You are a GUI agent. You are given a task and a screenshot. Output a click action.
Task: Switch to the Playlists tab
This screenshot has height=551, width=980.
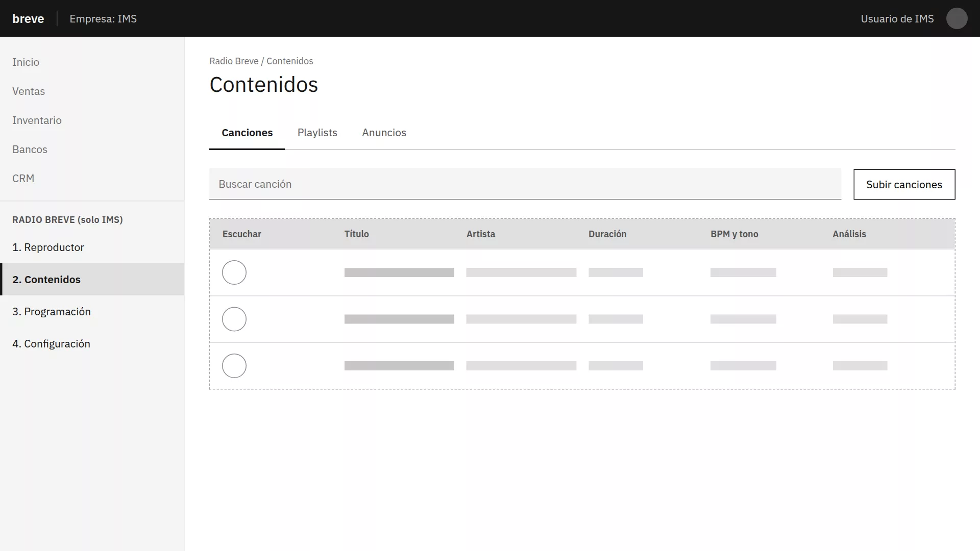tap(317, 133)
